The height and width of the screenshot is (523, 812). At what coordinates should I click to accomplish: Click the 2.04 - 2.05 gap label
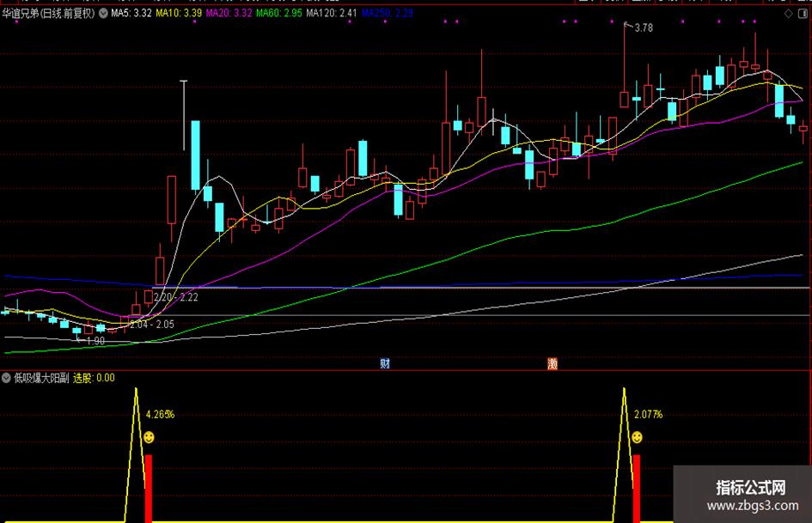tap(152, 324)
